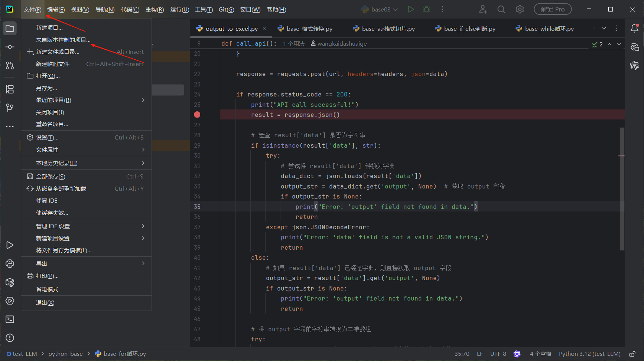Expand the Local History submenu
This screenshot has width=644, height=361.
coord(86,163)
